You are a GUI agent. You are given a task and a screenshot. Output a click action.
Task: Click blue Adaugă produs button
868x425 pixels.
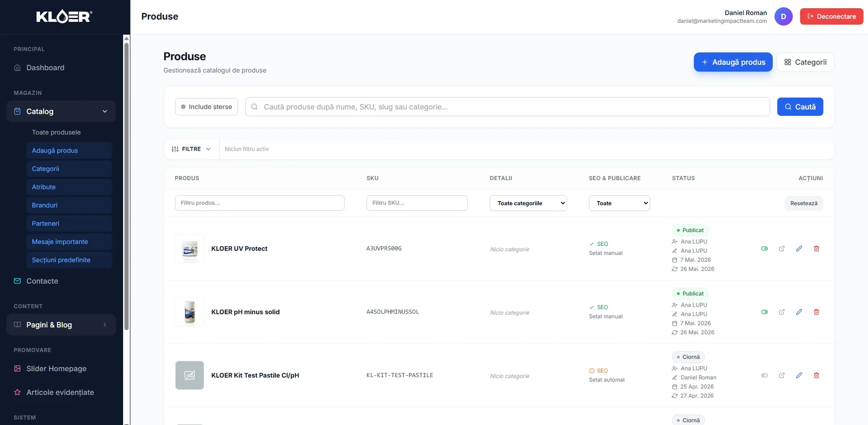coord(733,62)
